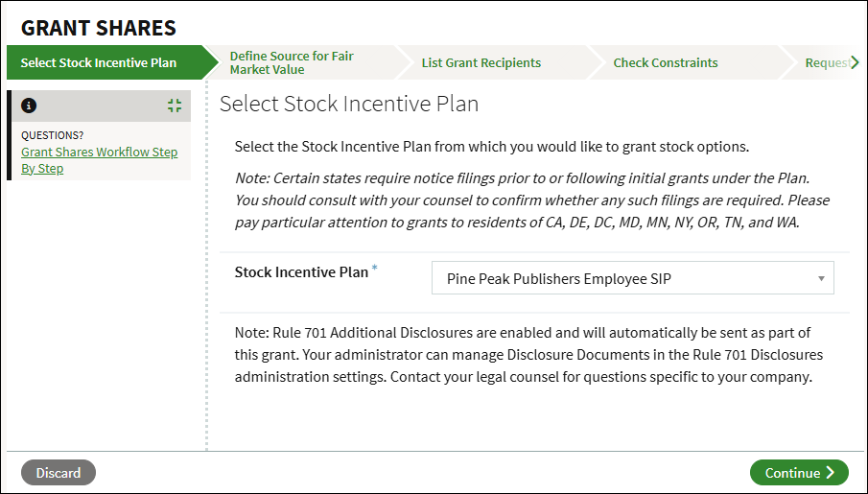Click the Select Stock Incentive Plan heading
This screenshot has height=494, width=868.
point(349,104)
